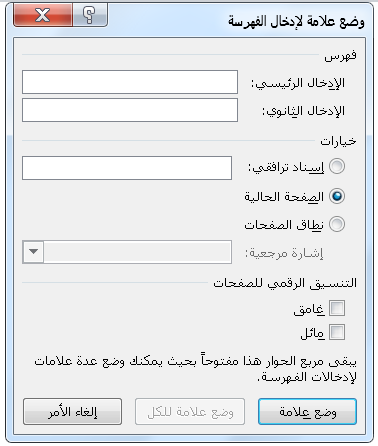Focus the الإدخال الرئيسي text field
This screenshot has height=446, width=378.
[x=130, y=82]
